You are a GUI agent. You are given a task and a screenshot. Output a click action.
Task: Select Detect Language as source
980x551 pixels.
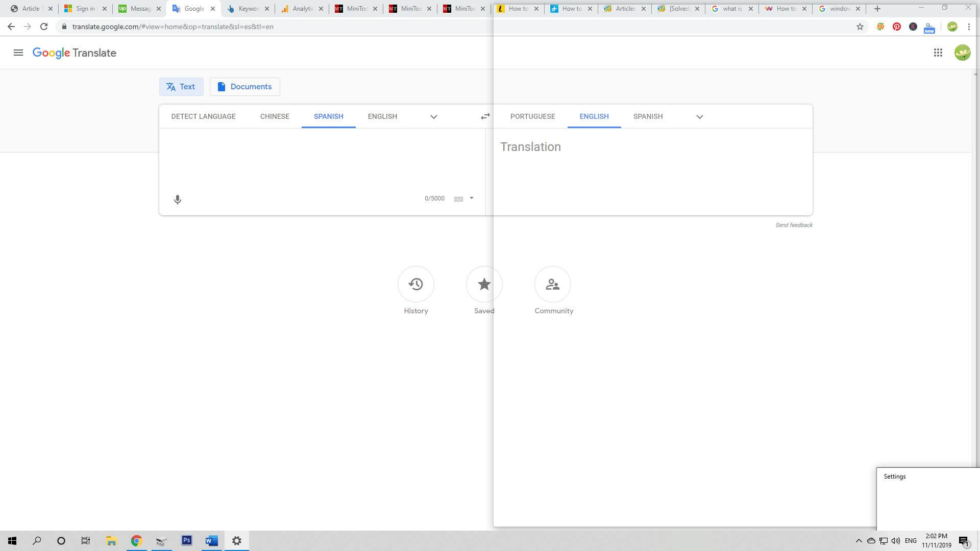pos(203,116)
